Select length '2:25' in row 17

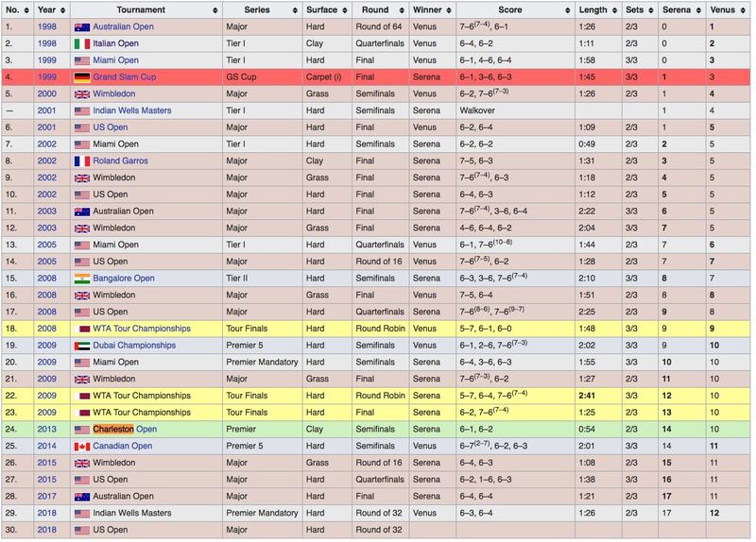(587, 312)
